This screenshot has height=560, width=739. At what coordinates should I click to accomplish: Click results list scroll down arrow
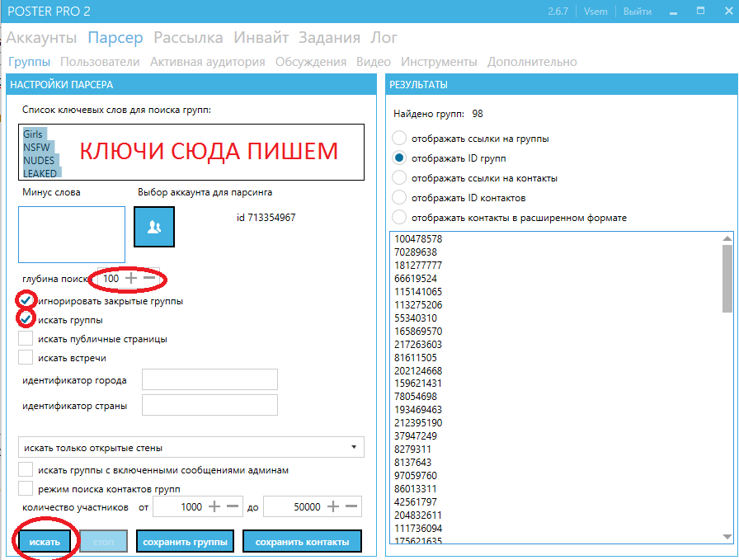pyautogui.click(x=727, y=536)
